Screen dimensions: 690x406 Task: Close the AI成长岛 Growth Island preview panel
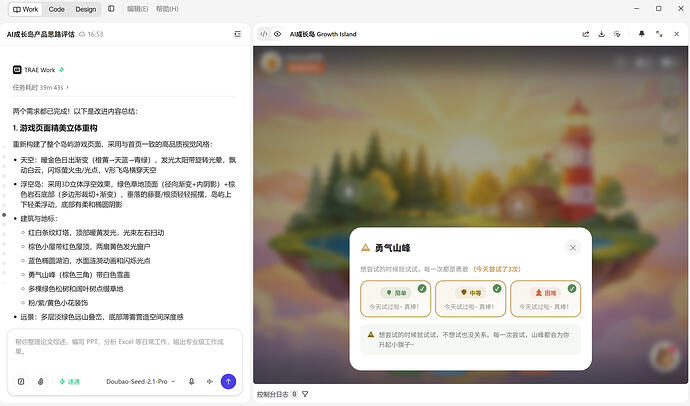pyautogui.click(x=676, y=34)
